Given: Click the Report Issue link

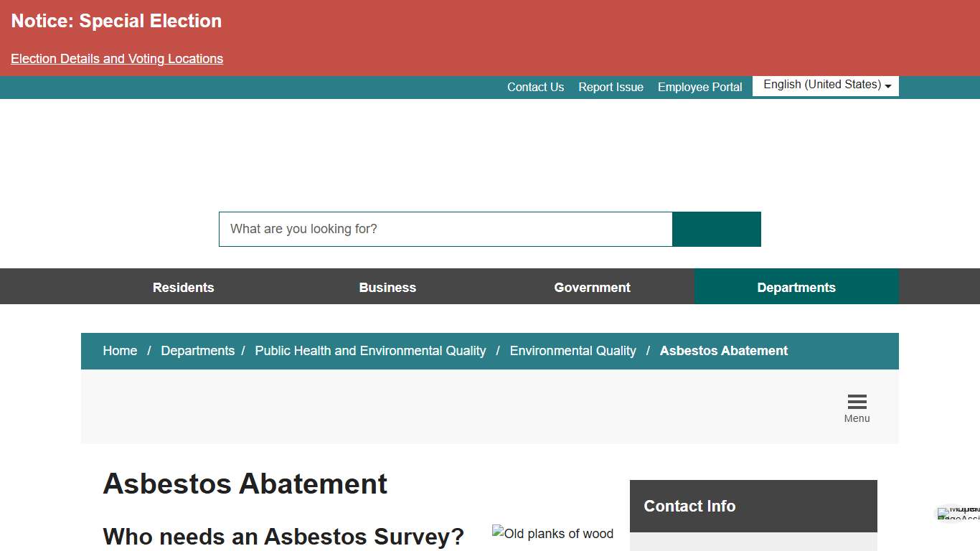Looking at the screenshot, I should pos(611,87).
